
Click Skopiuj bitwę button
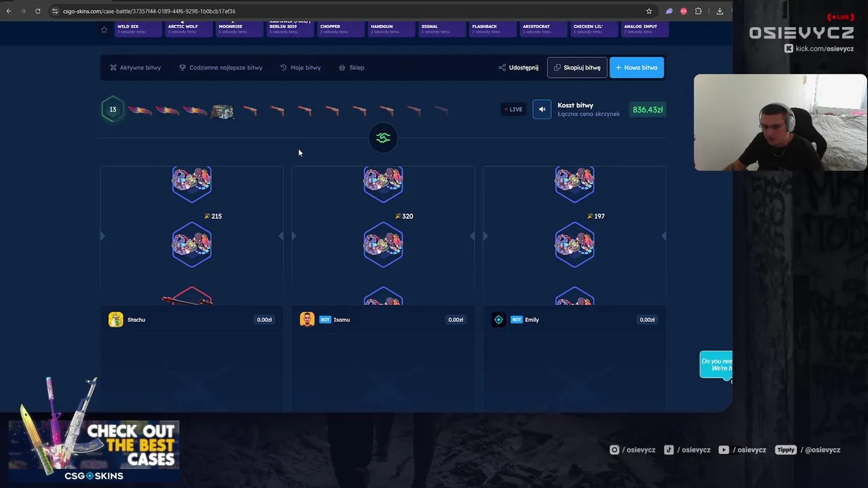(577, 68)
